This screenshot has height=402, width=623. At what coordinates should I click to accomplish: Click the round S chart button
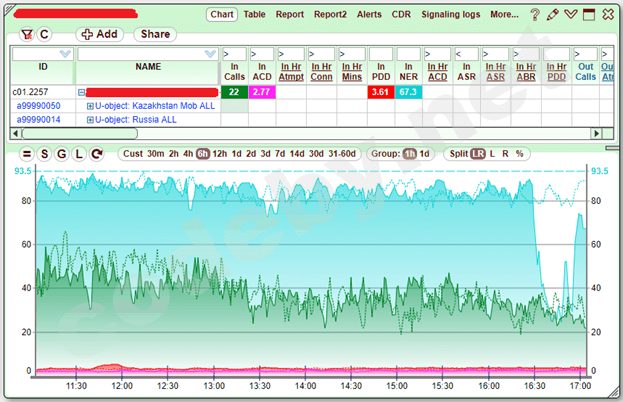pyautogui.click(x=44, y=154)
